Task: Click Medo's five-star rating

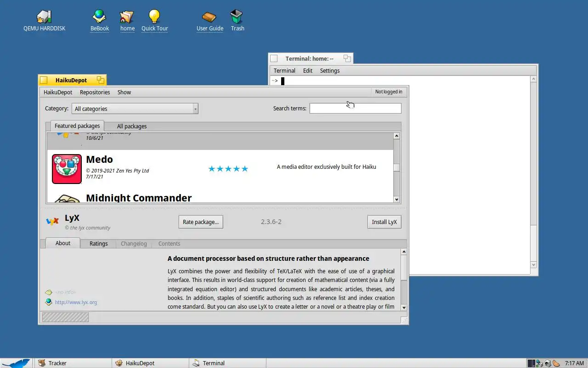Action: point(228,169)
